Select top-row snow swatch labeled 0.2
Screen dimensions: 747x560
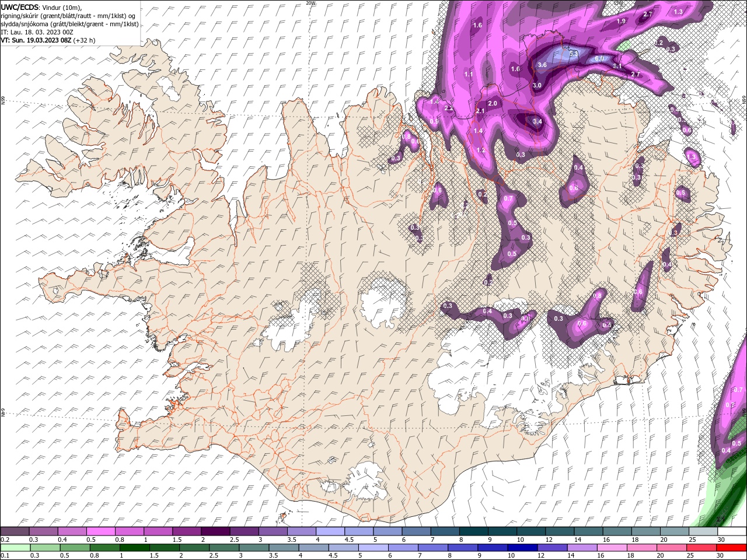pyautogui.click(x=15, y=531)
